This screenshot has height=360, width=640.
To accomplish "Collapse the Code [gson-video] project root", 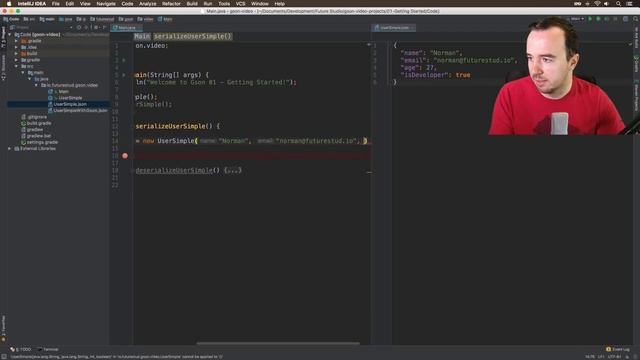I will point(10,35).
